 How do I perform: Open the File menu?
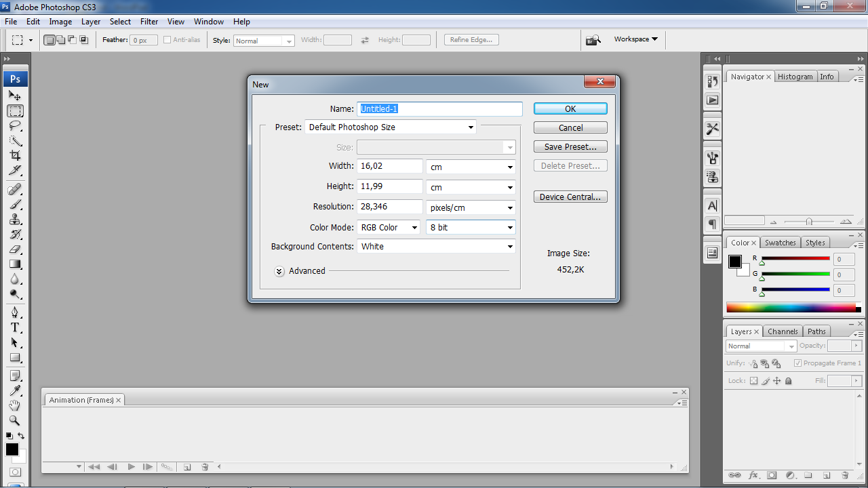click(11, 22)
